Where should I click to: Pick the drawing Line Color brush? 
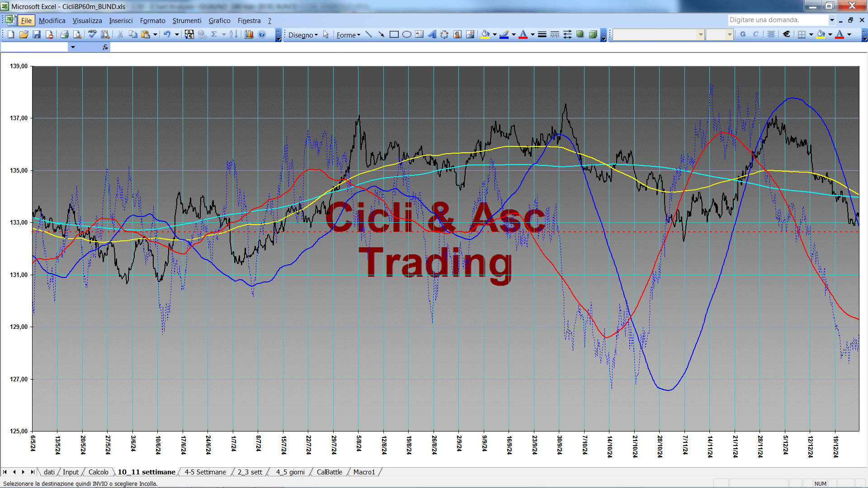click(x=505, y=34)
